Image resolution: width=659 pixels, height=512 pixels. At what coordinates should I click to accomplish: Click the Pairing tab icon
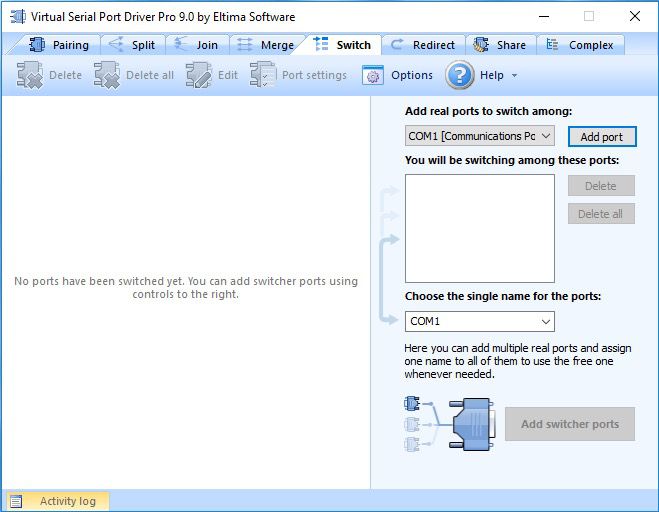point(37,44)
